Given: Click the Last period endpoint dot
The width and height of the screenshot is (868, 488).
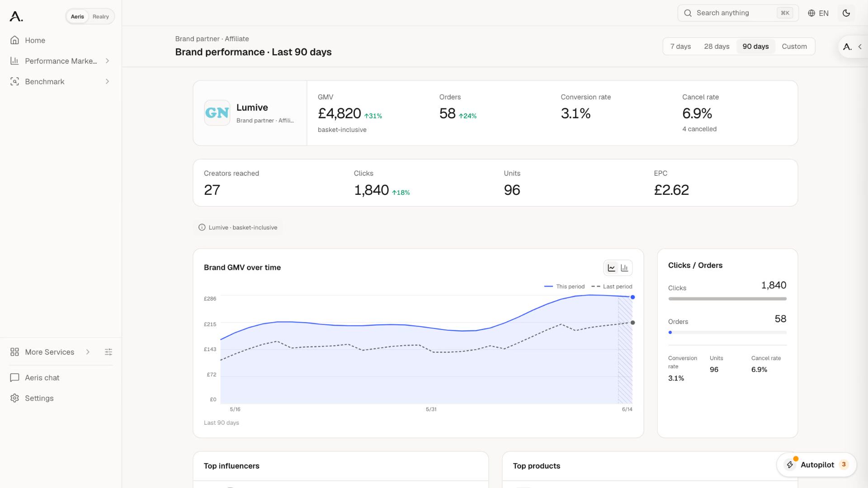Looking at the screenshot, I should (x=632, y=323).
